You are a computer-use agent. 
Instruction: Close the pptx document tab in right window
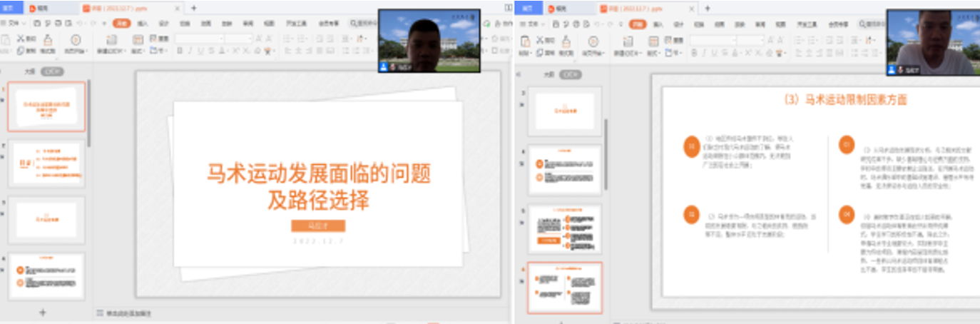[693, 8]
